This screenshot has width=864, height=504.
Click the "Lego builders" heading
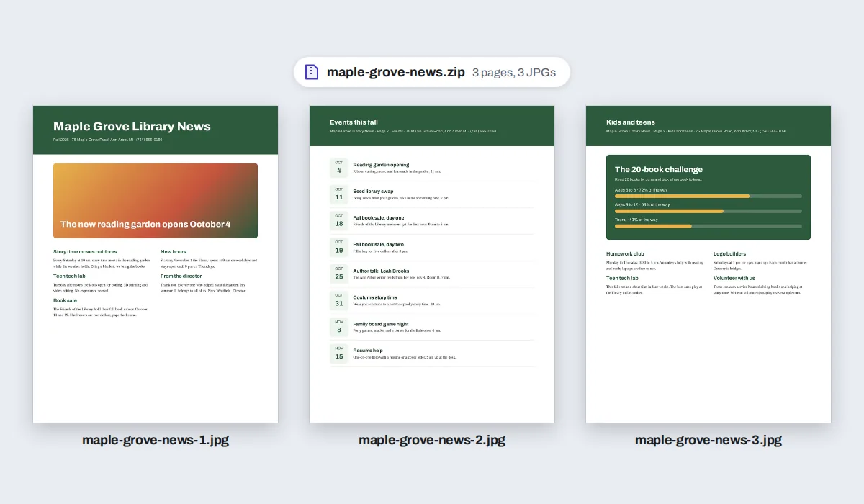pyautogui.click(x=730, y=254)
